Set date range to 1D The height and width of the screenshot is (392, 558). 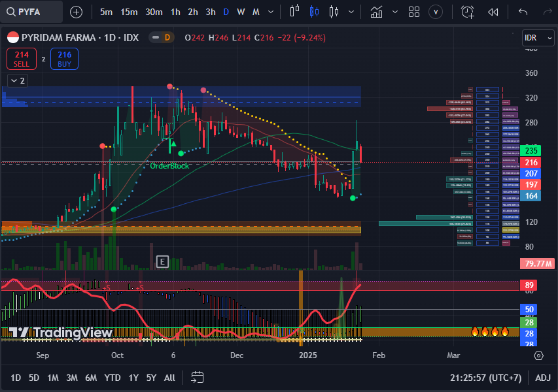pyautogui.click(x=16, y=378)
